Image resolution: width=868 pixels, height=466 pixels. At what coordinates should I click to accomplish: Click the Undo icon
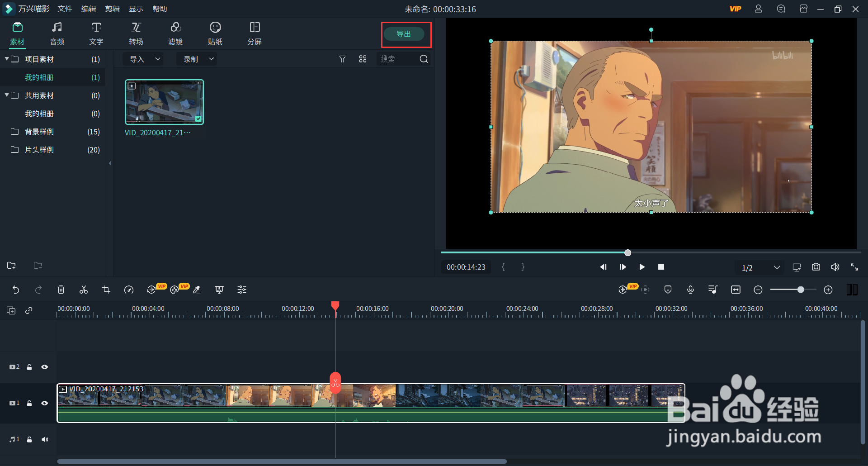pos(16,290)
